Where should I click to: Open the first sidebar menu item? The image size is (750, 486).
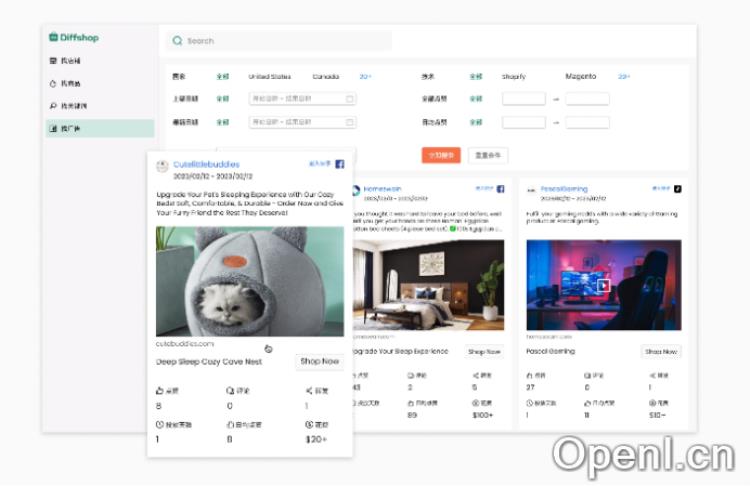pyautogui.click(x=100, y=62)
